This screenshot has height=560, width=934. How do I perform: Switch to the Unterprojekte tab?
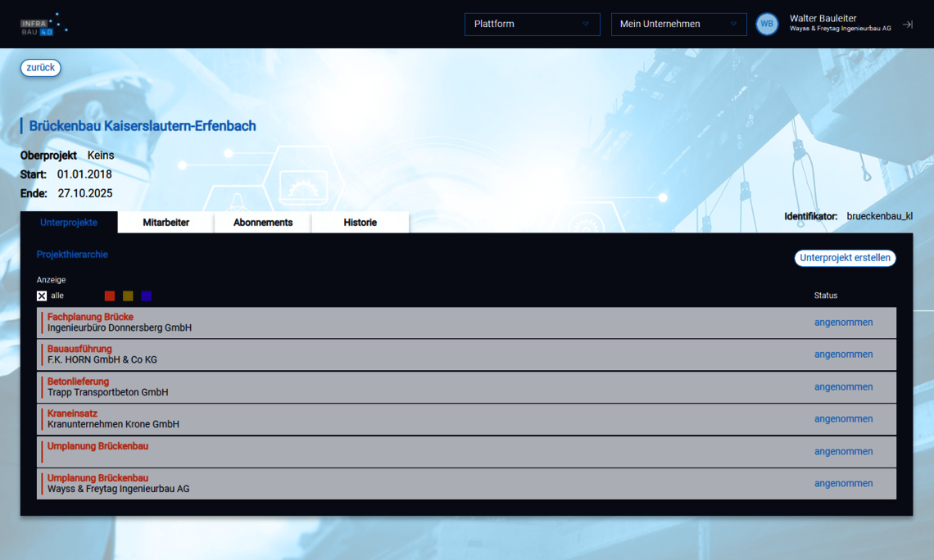[69, 223]
